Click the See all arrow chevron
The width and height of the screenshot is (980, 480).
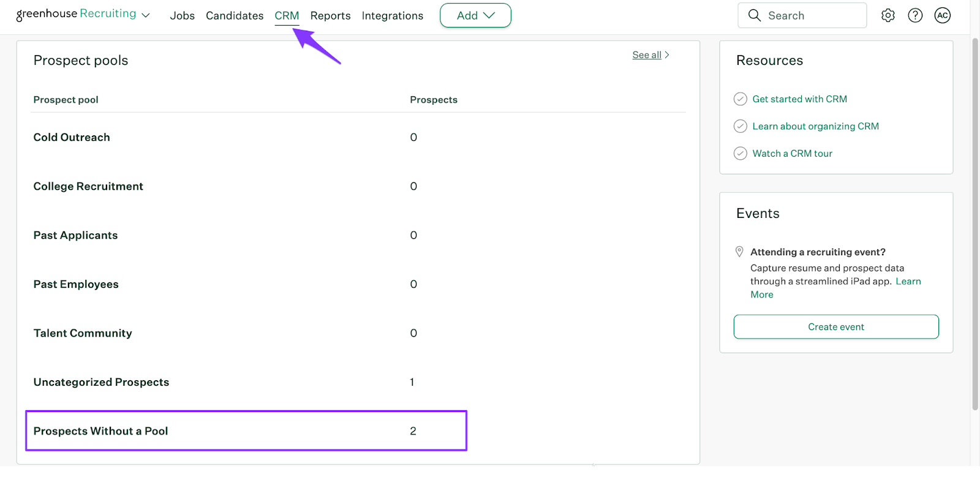point(667,55)
